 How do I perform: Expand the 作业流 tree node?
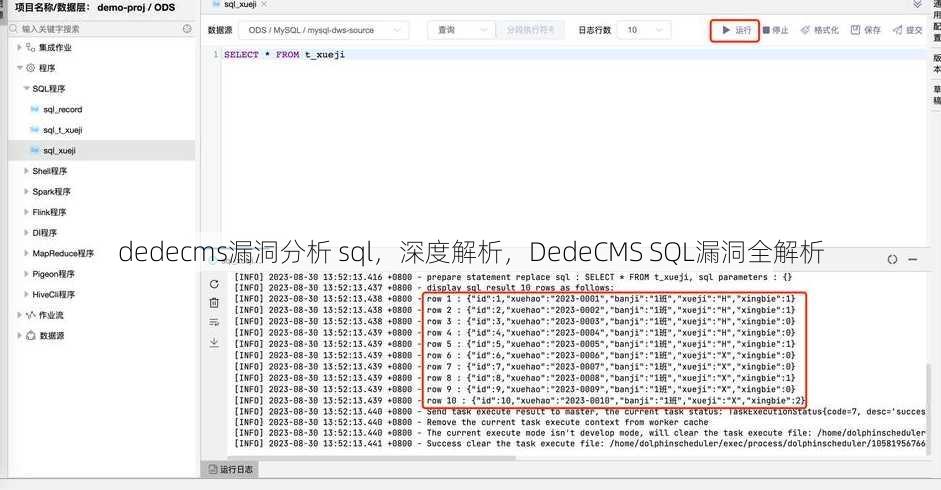[19, 315]
